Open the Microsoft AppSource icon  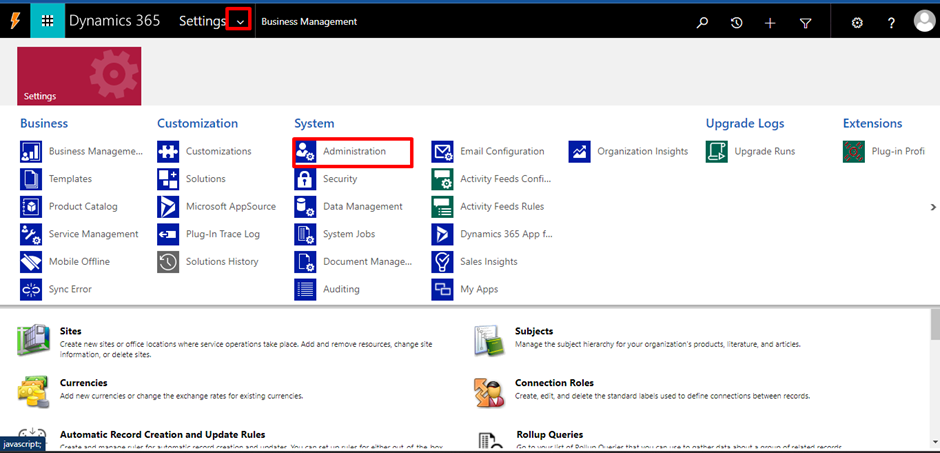(x=168, y=207)
